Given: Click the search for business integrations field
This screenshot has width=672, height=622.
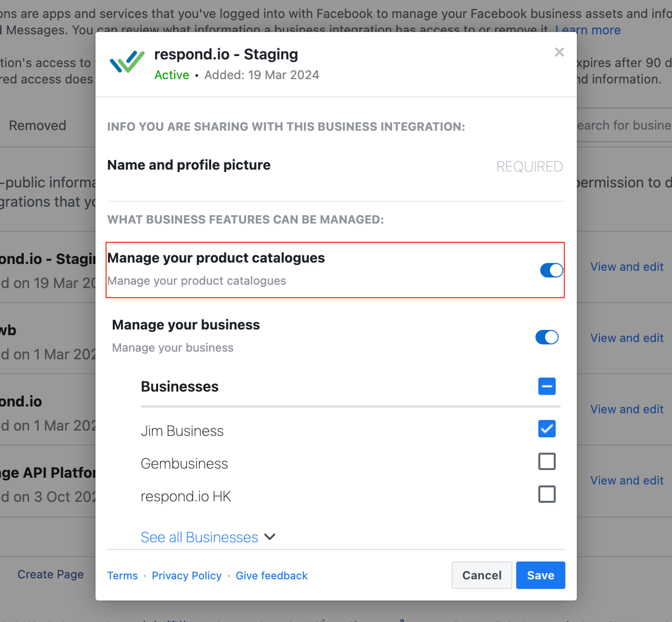Looking at the screenshot, I should click(x=624, y=126).
